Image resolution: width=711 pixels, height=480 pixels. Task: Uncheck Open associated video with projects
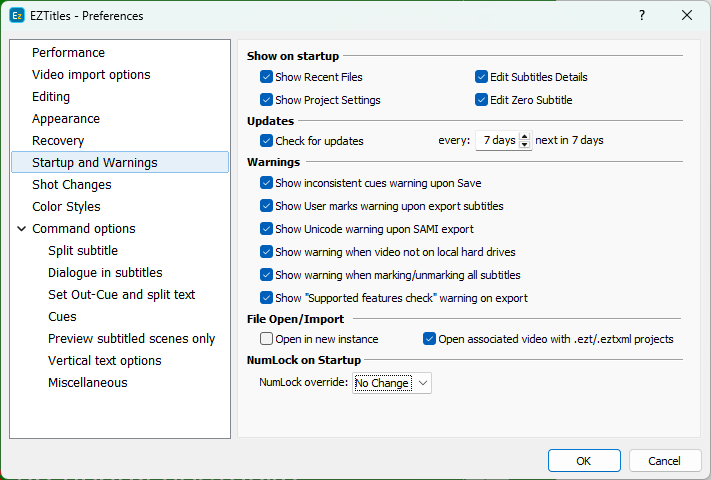[x=429, y=339]
